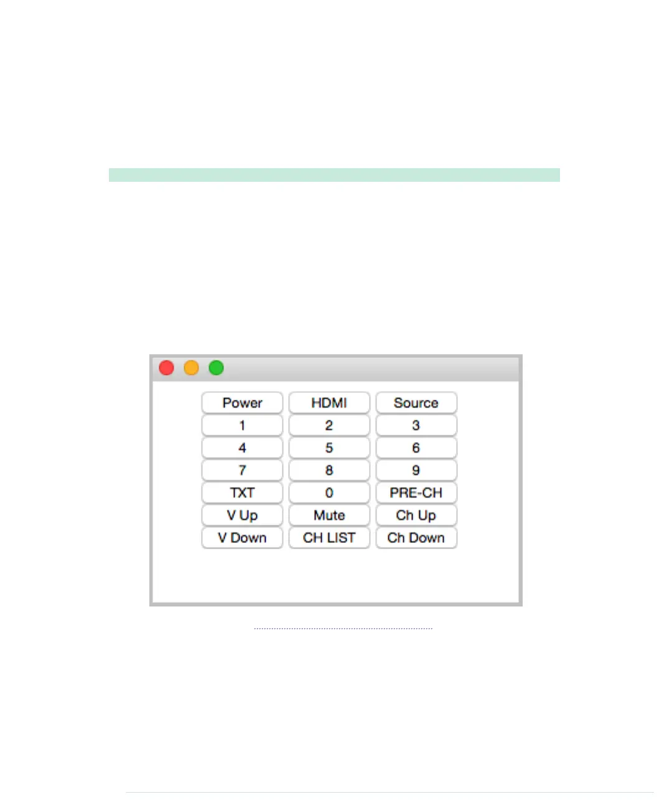
Task: Tap number 1 on the remote
Action: [x=242, y=425]
